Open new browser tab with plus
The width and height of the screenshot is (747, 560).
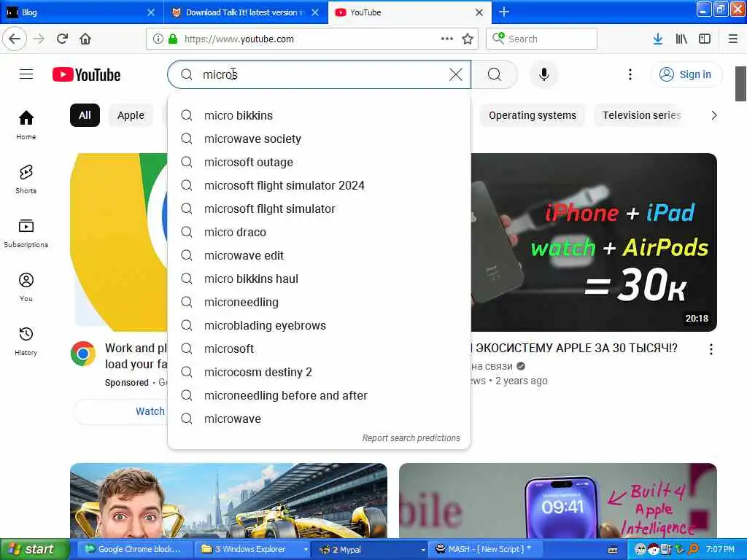[x=504, y=12]
